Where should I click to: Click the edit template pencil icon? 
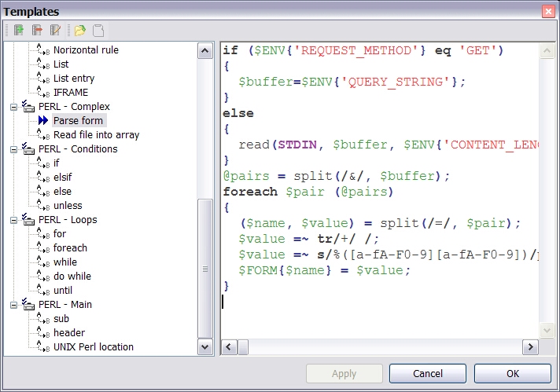tap(55, 31)
